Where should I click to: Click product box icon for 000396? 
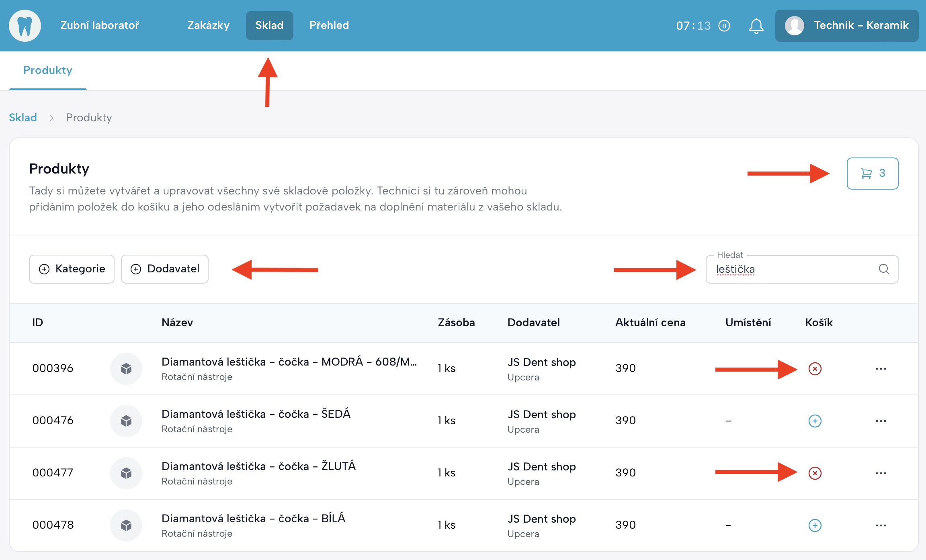click(126, 368)
